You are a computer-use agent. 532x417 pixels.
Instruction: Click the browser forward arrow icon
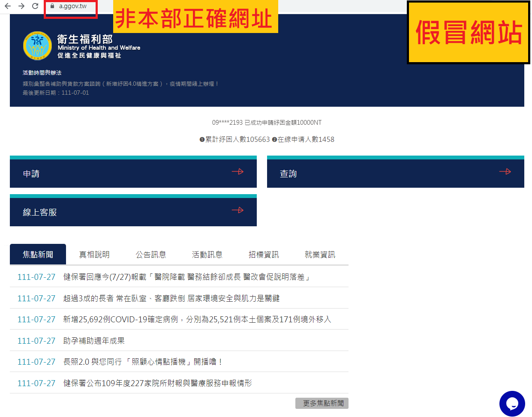(21, 6)
